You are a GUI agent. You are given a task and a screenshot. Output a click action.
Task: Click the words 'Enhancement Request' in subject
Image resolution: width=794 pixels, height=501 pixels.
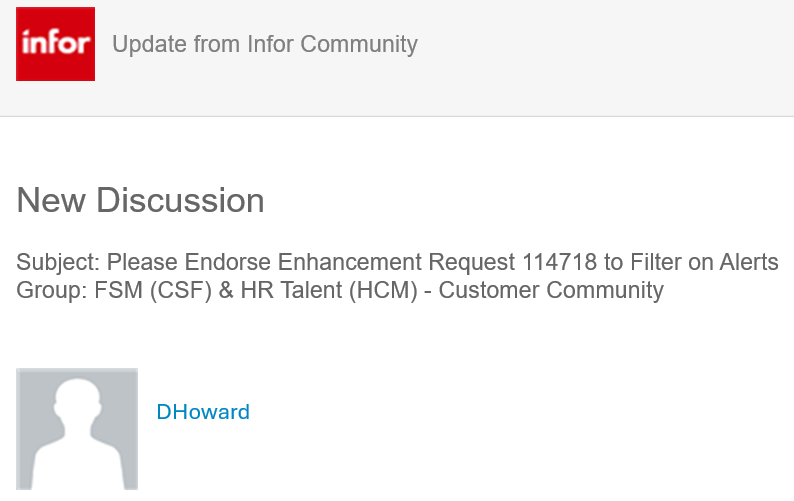click(x=397, y=262)
